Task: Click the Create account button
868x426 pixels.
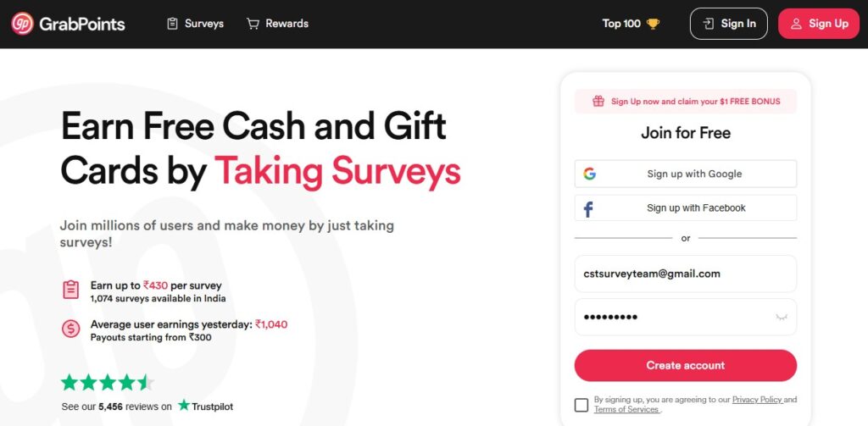Action: pos(685,365)
